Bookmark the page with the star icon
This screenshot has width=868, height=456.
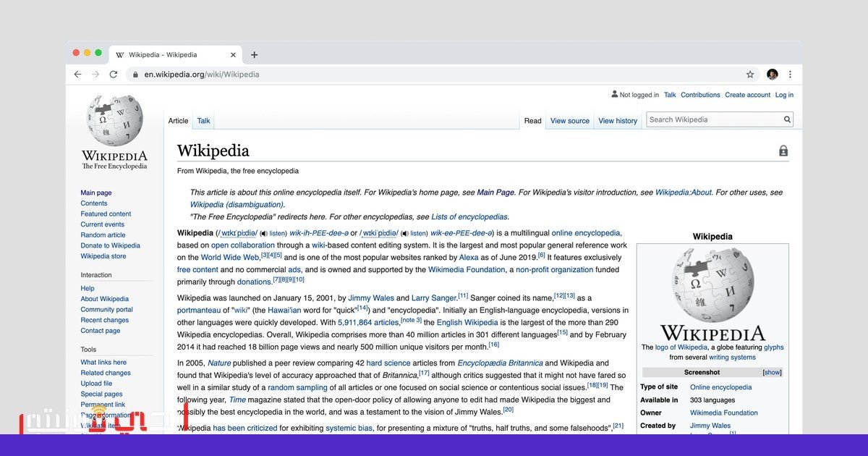tap(750, 75)
